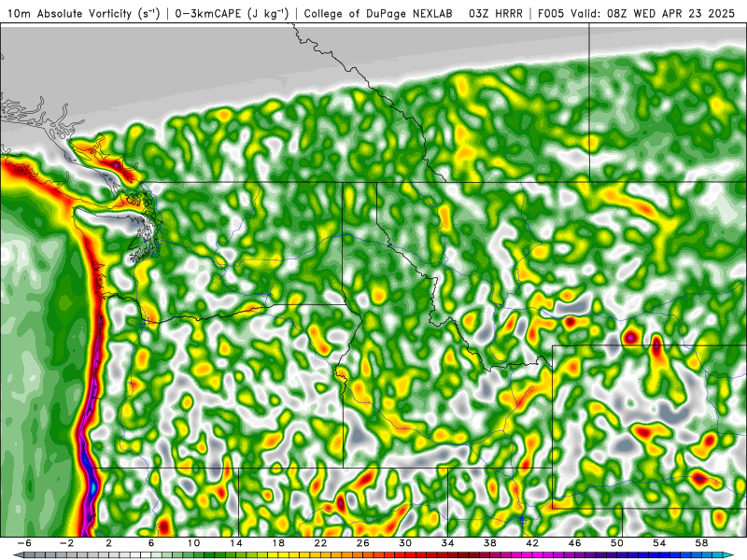Click the "0-3kmCAPE (J kg⁻¹)" label
The height and width of the screenshot is (560, 747).
tap(232, 13)
